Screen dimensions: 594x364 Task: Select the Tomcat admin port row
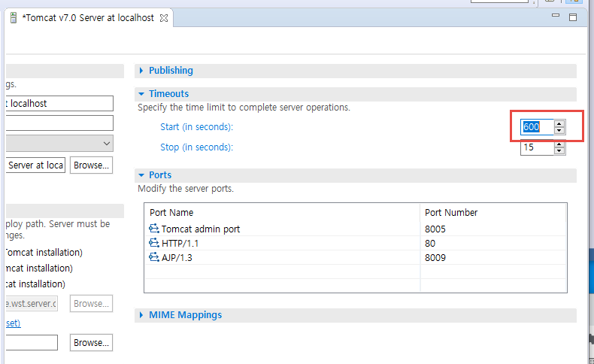point(356,229)
